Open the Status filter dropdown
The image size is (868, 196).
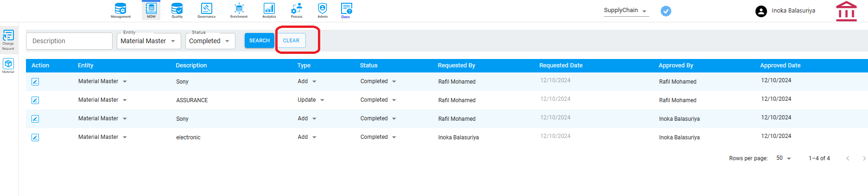(x=210, y=41)
